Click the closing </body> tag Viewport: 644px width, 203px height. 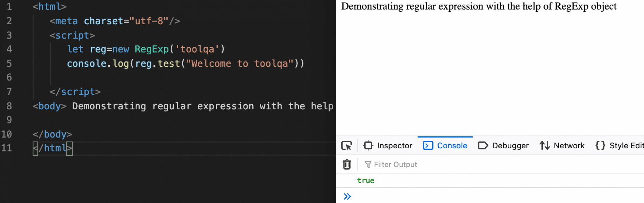53,134
